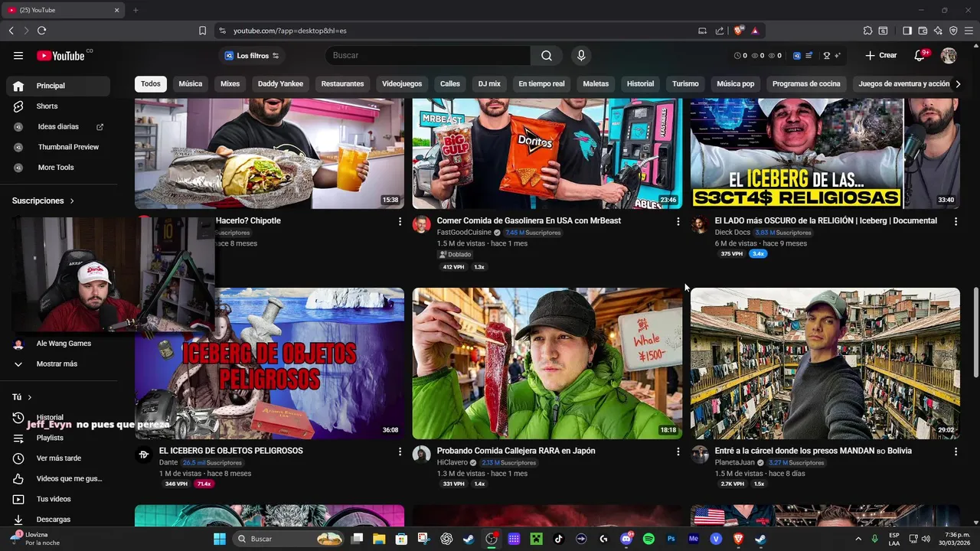Bookmark this page icon in address bar
The width and height of the screenshot is (980, 551).
click(x=202, y=31)
